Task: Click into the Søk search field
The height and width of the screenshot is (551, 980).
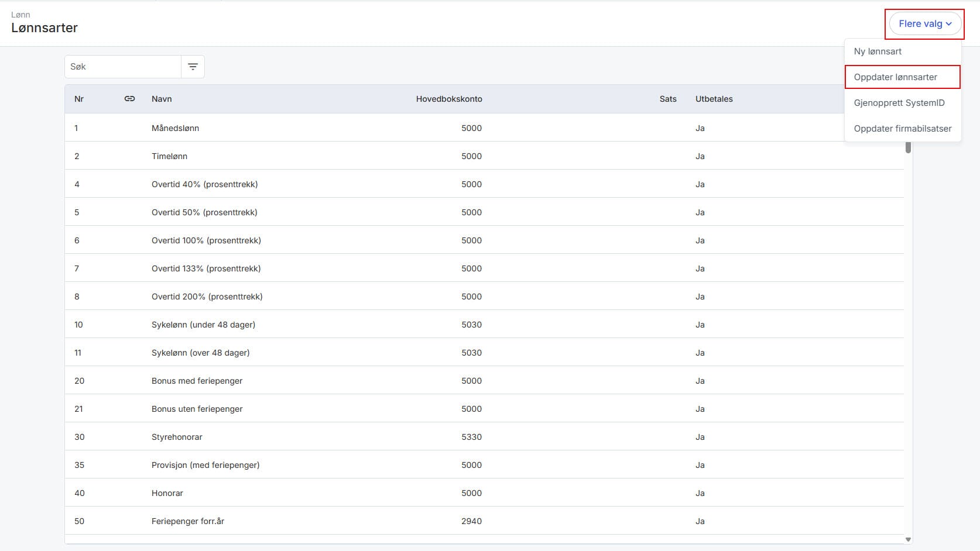Action: [x=123, y=67]
